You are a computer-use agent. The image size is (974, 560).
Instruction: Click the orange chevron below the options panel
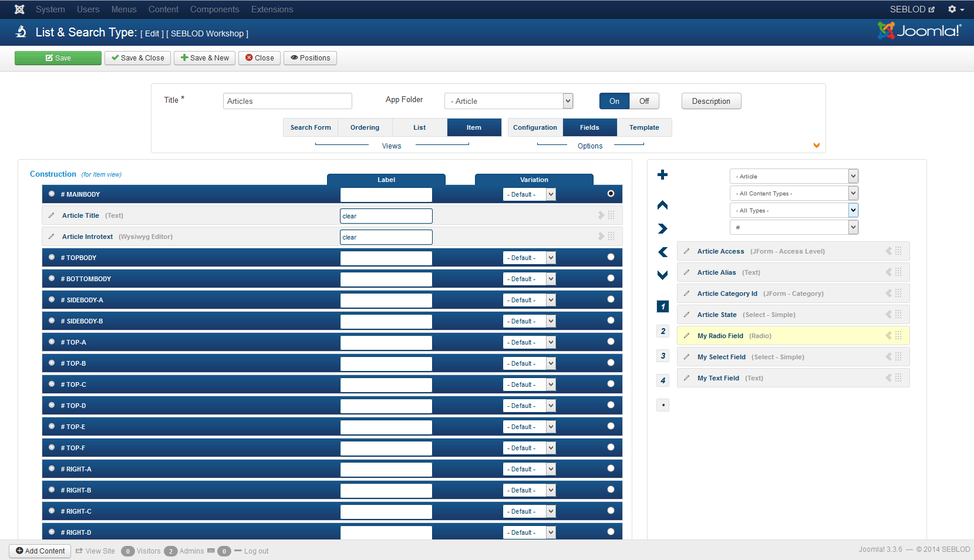(x=816, y=146)
